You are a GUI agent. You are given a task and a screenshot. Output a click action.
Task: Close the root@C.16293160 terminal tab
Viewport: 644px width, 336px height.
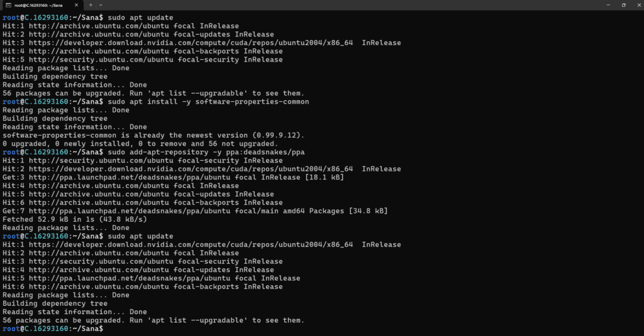pos(76,5)
